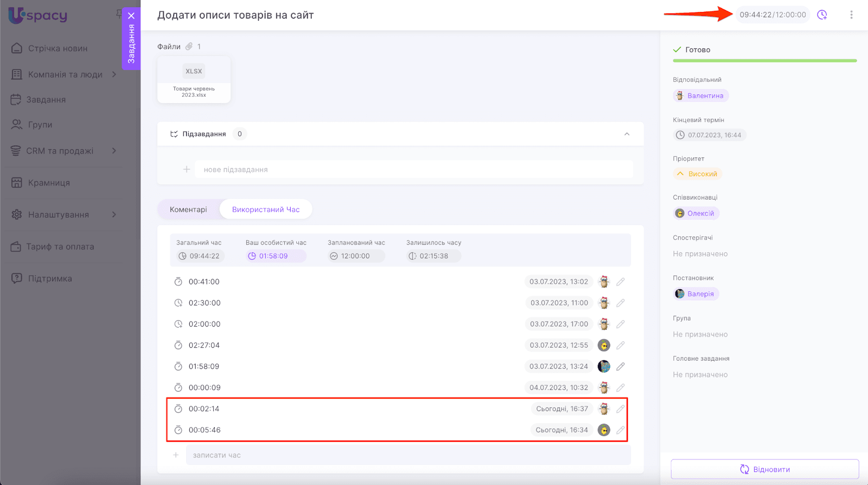This screenshot has width=868, height=485.
Task: Click the pin icon in sidebar header
Action: tap(119, 14)
